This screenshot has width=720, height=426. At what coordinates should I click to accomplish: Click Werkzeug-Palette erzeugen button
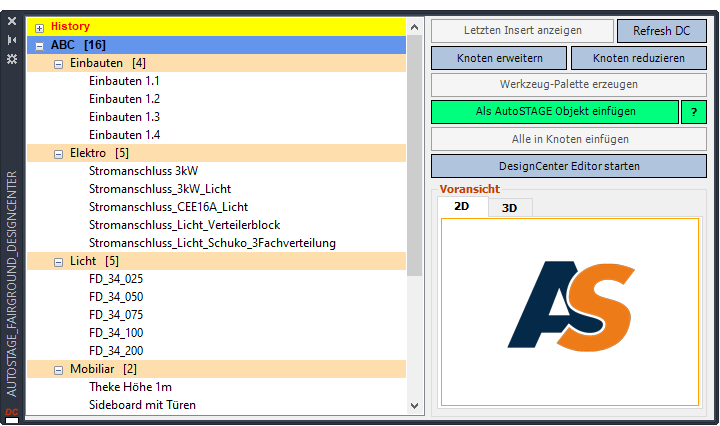click(569, 84)
